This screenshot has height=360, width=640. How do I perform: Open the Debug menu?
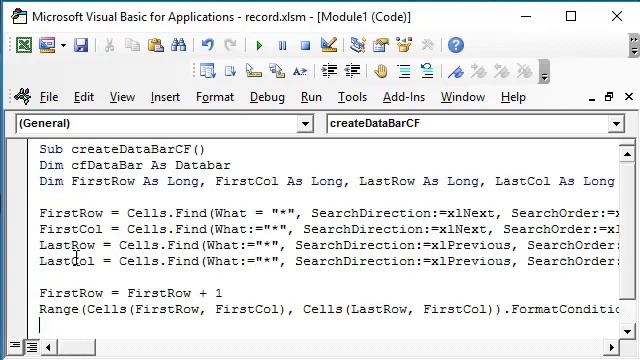(267, 97)
